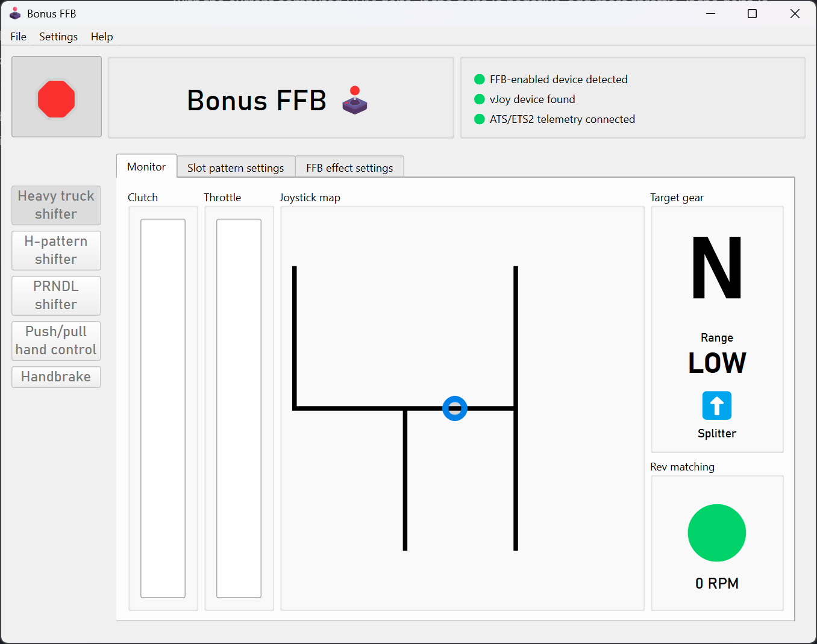Click the blue joystick position ring marker
The width and height of the screenshot is (817, 644).
455,408
